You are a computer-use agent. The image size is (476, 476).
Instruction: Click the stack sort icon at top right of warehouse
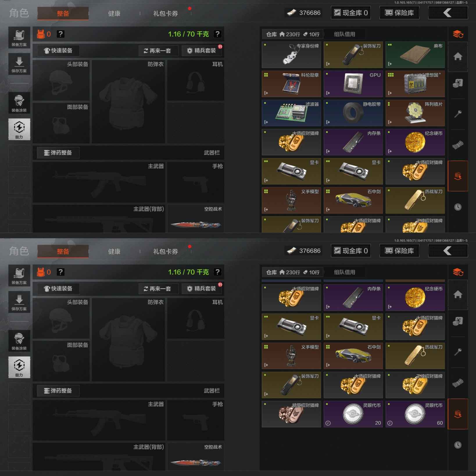(x=458, y=34)
